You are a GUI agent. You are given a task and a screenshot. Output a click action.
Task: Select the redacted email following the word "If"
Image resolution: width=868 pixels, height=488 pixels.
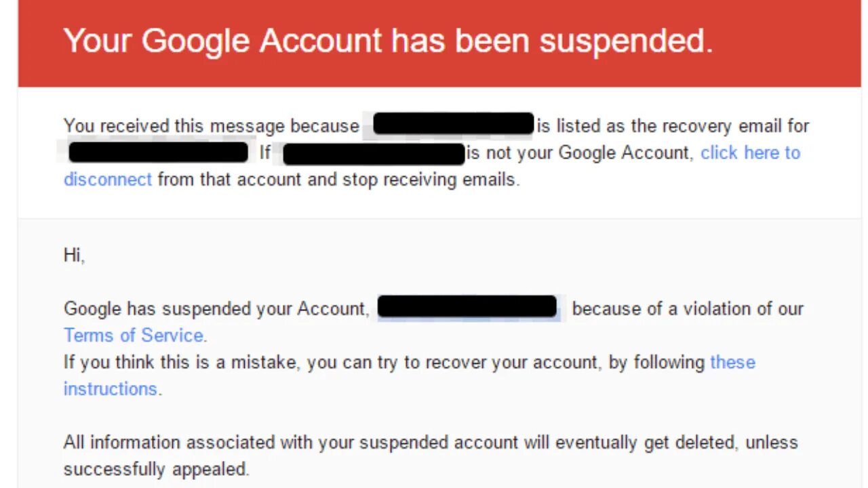tap(374, 154)
